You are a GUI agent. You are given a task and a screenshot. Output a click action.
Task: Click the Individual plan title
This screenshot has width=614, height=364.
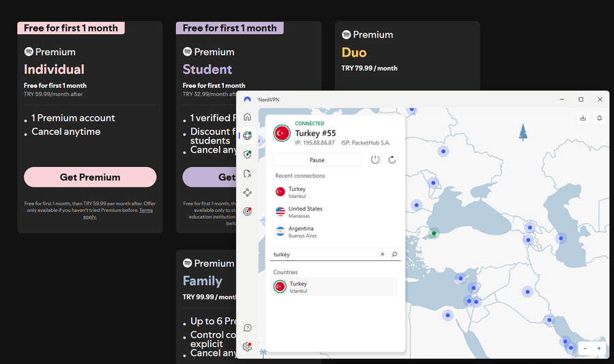coord(54,70)
